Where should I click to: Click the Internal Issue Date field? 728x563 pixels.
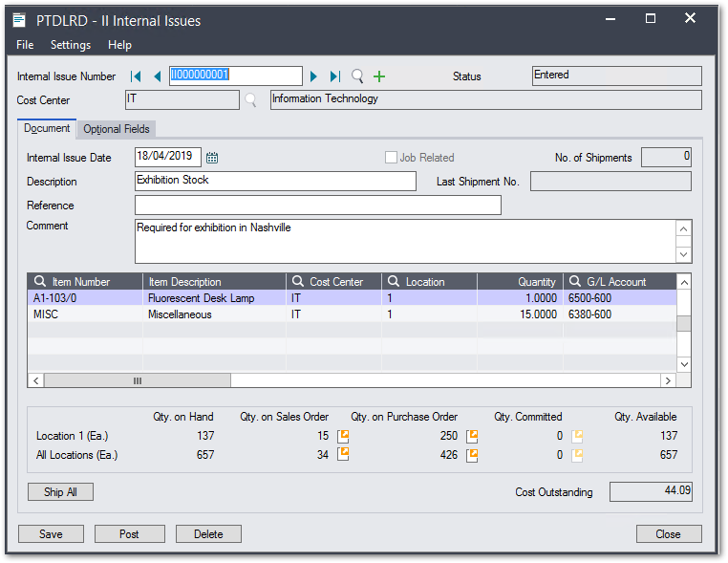click(168, 157)
